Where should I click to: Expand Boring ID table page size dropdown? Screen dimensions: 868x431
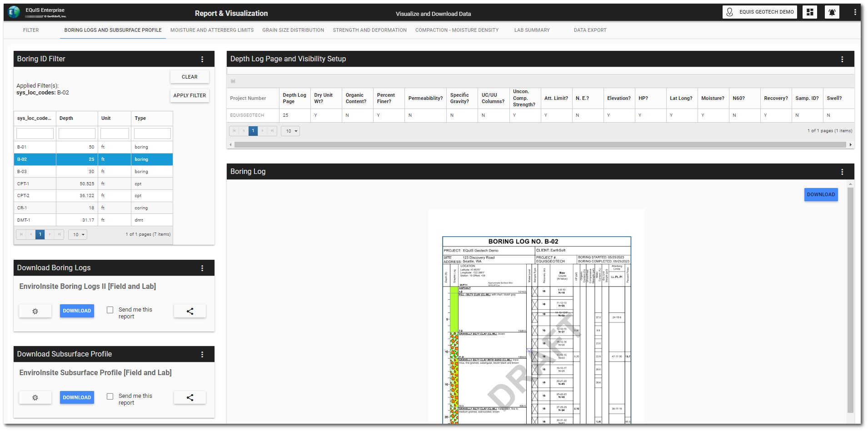pyautogui.click(x=78, y=234)
